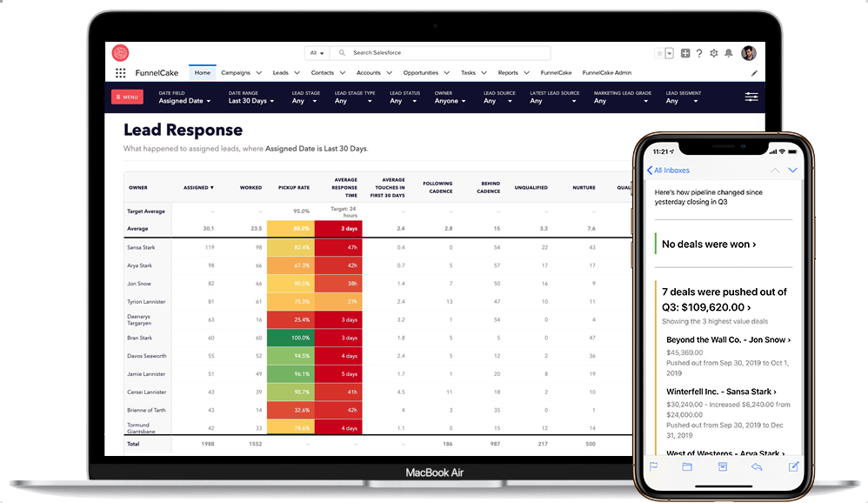Tap the next message down arrow on phone
Viewport: 868px width, 503px height.
click(x=792, y=171)
